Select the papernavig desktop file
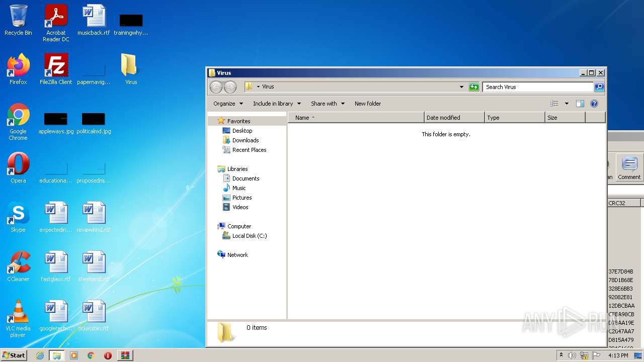Screen dimensions: 644x362 pos(94,73)
